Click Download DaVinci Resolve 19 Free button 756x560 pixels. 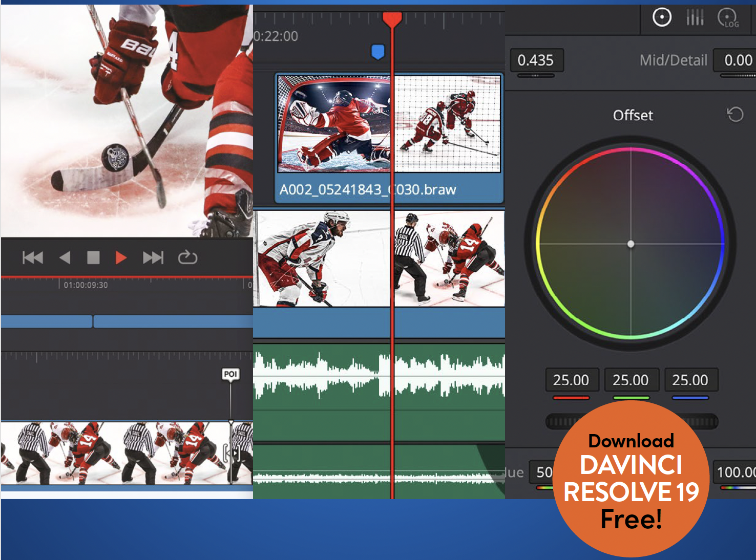631,479
